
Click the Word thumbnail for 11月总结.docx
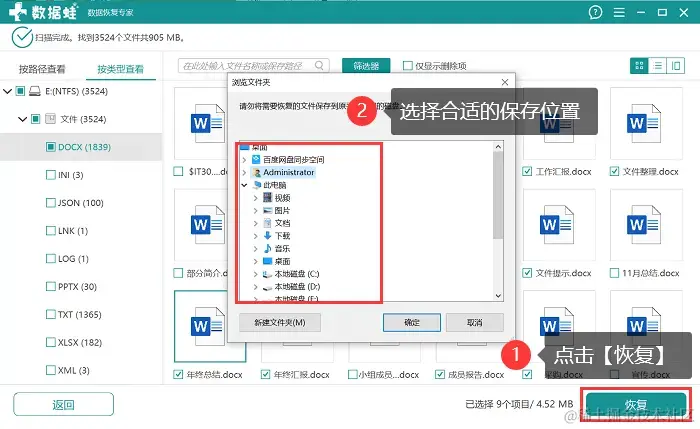pos(646,225)
